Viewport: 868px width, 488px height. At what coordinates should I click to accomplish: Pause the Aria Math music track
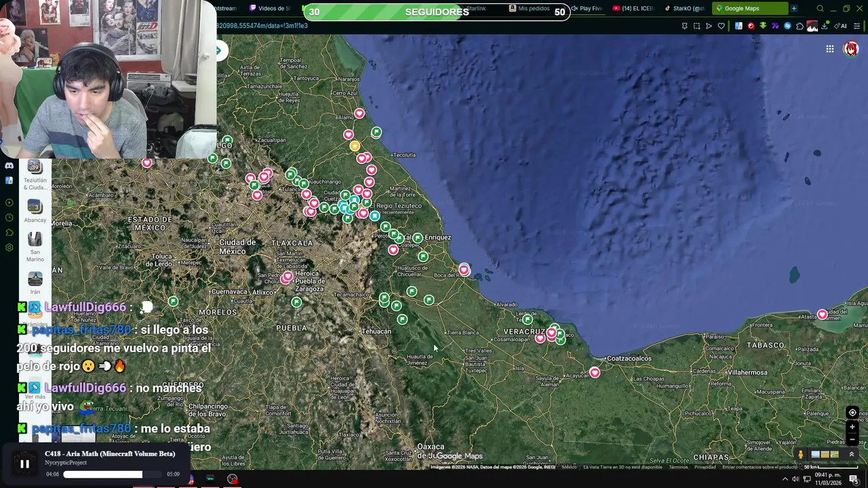pyautogui.click(x=24, y=464)
